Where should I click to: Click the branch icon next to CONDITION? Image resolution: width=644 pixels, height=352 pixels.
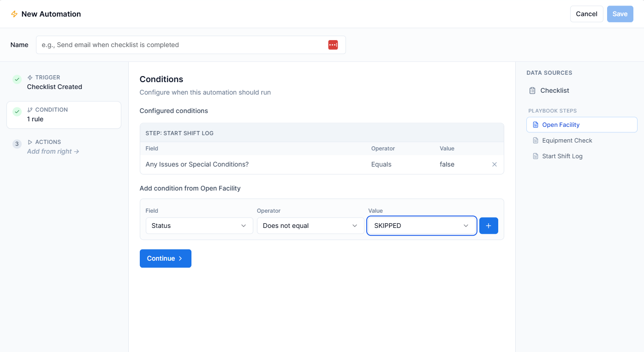pos(29,109)
